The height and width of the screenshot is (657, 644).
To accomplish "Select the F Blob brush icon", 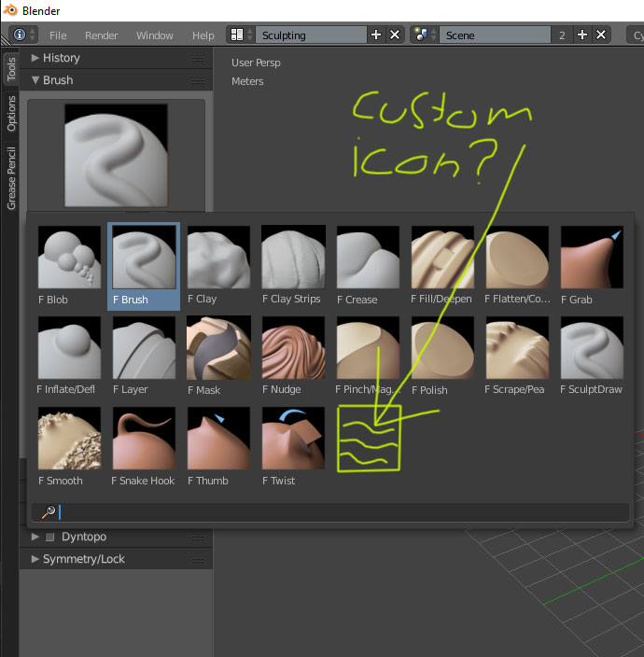I will pyautogui.click(x=69, y=257).
